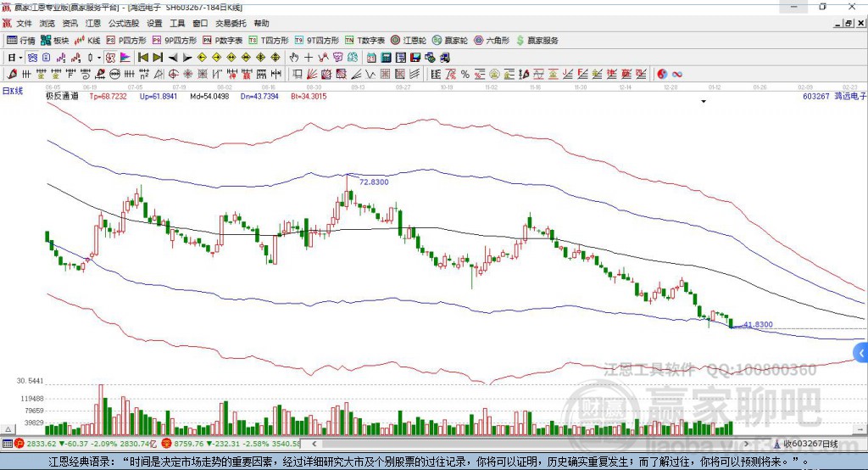Open the 9P四方形 tool
The height and width of the screenshot is (470, 868).
[x=175, y=41]
